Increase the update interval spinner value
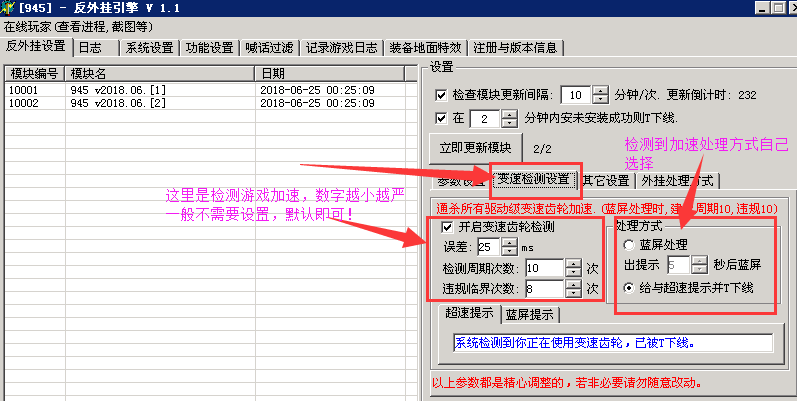The width and height of the screenshot is (797, 401). click(x=600, y=91)
